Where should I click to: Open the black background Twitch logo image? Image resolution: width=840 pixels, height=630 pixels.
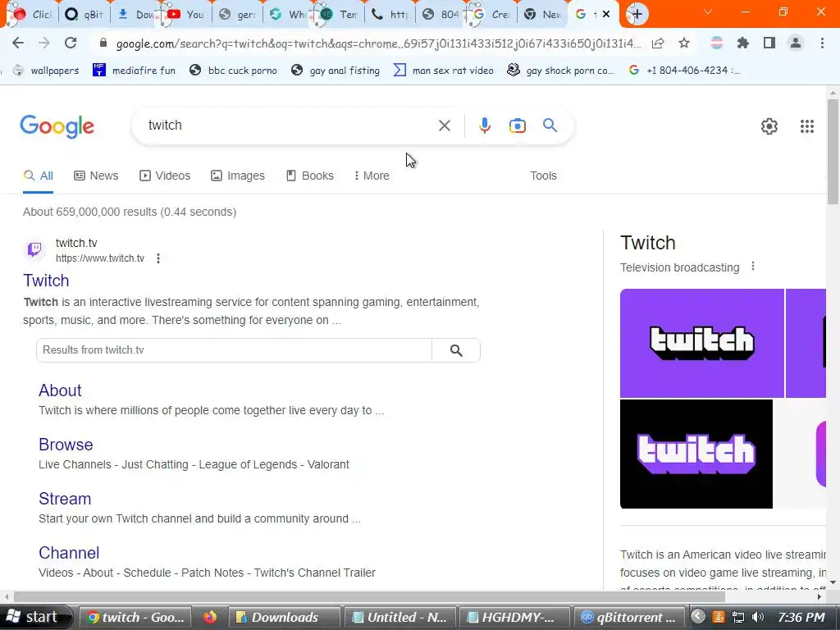coord(696,454)
